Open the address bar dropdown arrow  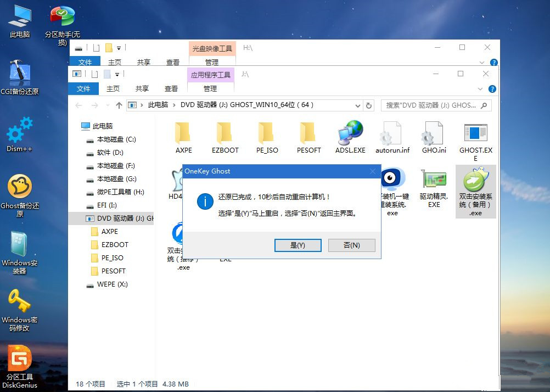tap(358, 105)
